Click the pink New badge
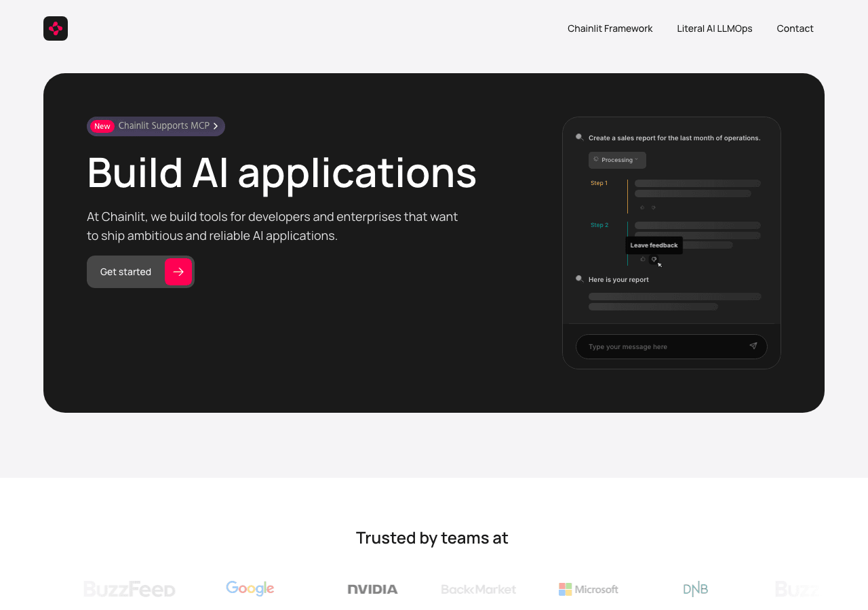 tap(102, 126)
